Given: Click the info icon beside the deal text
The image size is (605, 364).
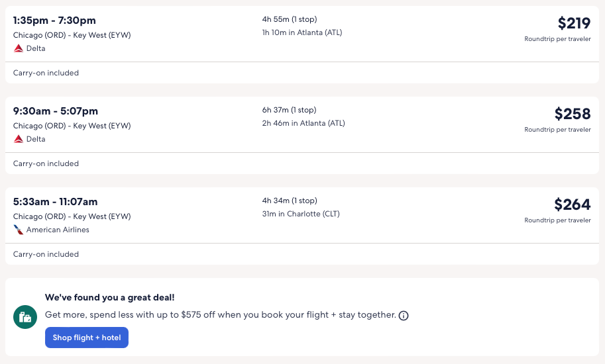Looking at the screenshot, I should 404,316.
